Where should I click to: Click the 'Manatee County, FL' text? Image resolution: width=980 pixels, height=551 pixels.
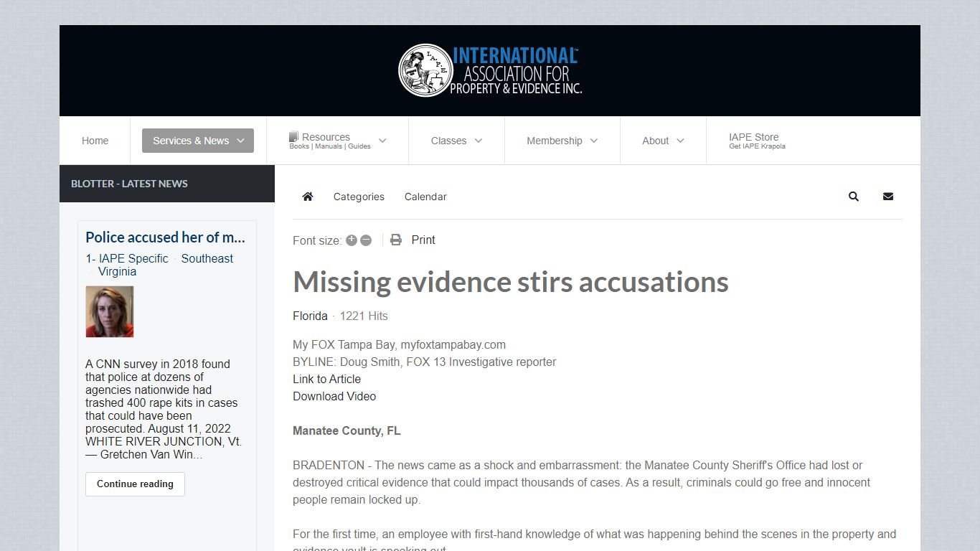click(x=347, y=430)
